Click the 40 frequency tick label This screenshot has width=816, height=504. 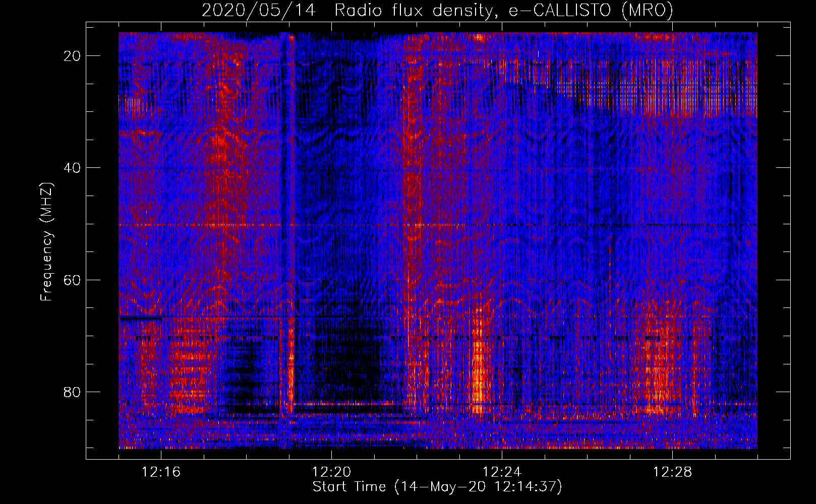[x=73, y=168]
